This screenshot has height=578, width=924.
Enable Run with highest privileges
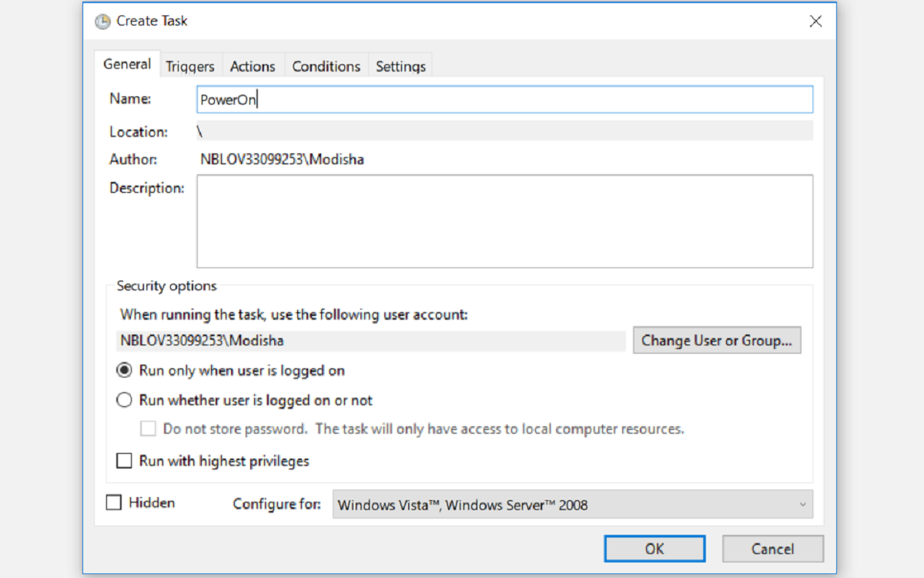click(x=124, y=462)
